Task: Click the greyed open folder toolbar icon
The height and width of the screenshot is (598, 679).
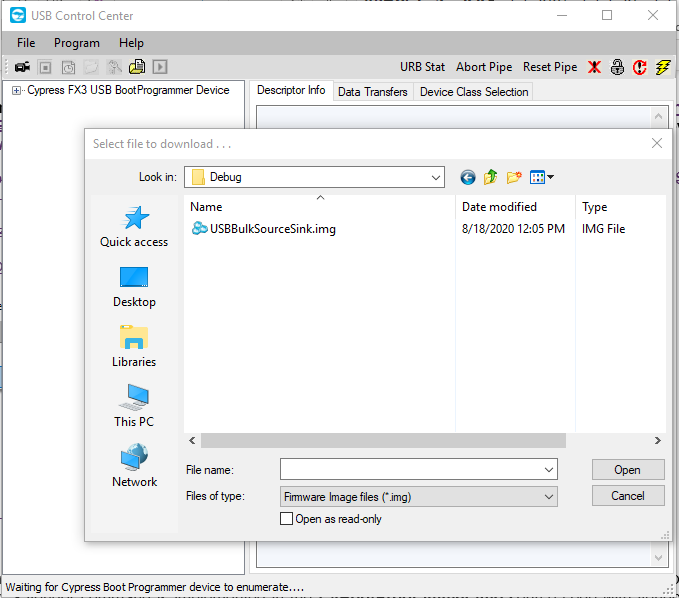Action: [x=91, y=68]
